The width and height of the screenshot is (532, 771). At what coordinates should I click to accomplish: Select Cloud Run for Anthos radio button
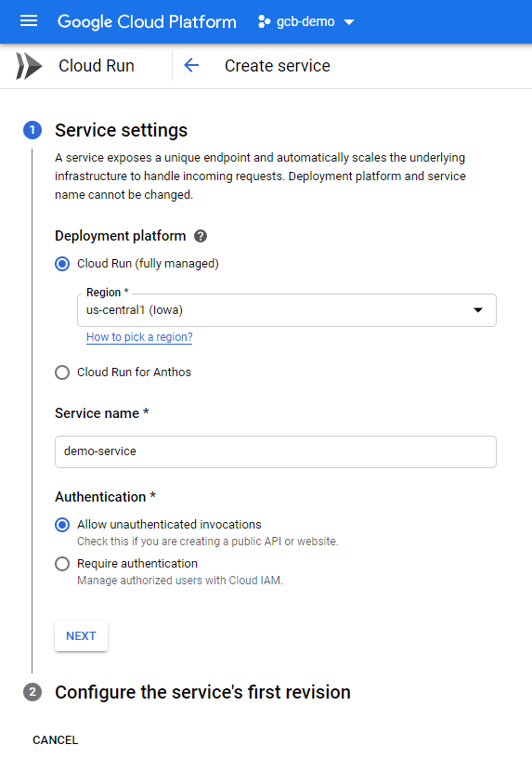tap(62, 372)
